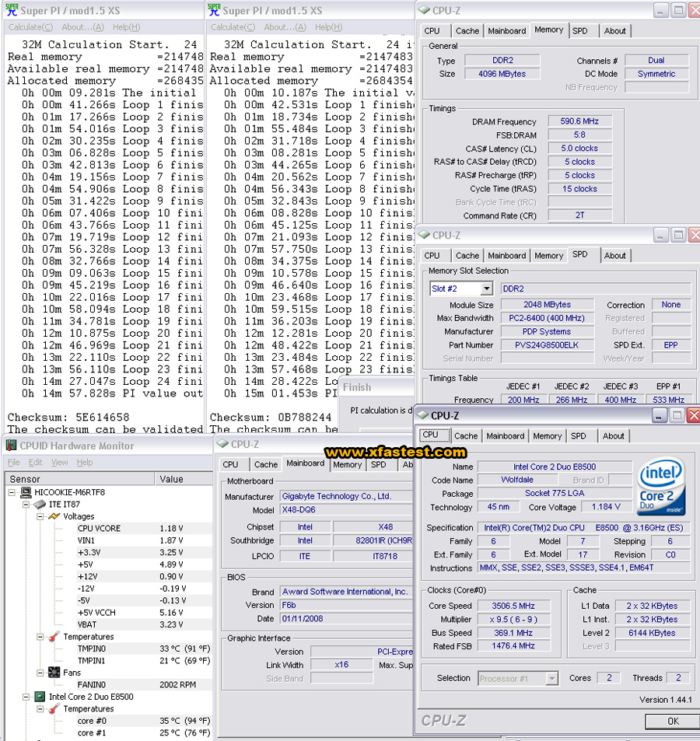Click processor icon beside Intel Core 2 Duo E8500 node
This screenshot has height=741, width=700.
click(x=40, y=697)
